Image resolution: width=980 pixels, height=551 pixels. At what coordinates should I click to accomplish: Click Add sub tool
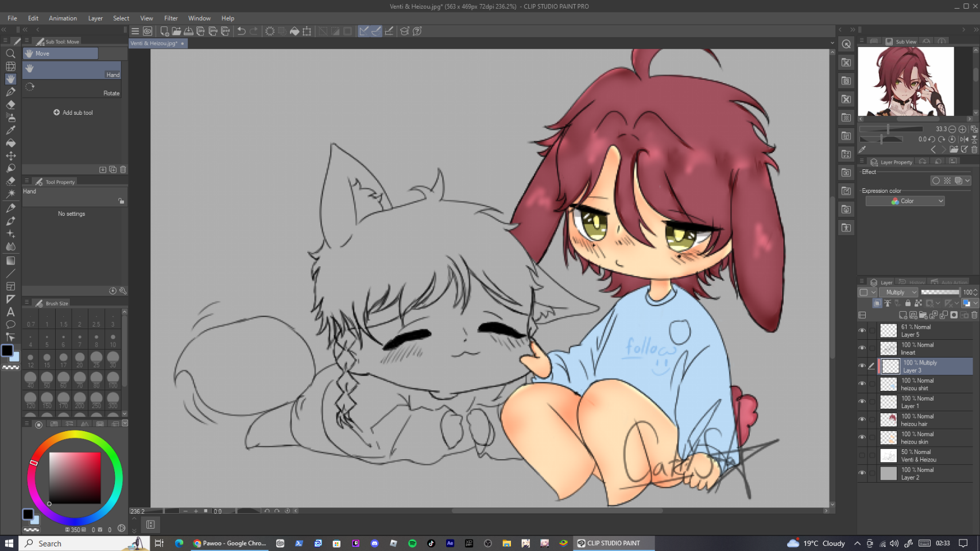pos(73,112)
